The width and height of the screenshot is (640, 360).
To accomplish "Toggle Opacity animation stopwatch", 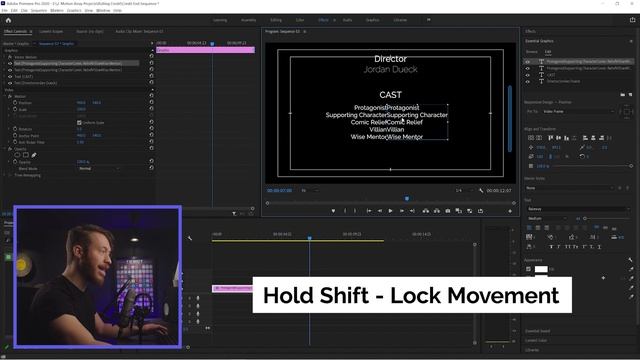I will pos(15,162).
